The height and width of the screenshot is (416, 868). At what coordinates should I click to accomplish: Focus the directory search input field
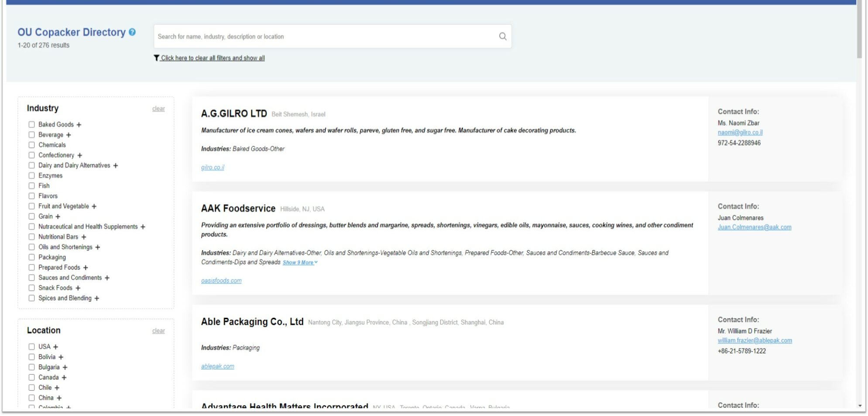tap(325, 37)
